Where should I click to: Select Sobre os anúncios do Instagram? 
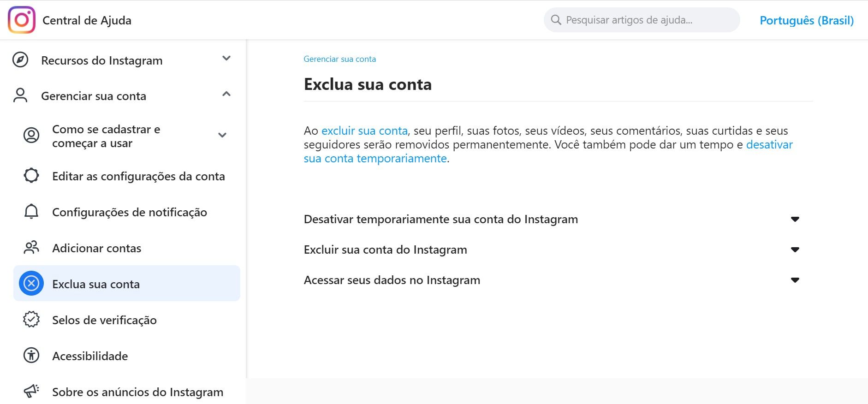(x=137, y=392)
